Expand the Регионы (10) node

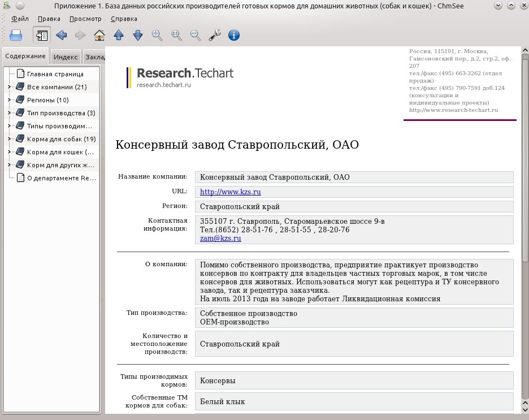pyautogui.click(x=9, y=100)
